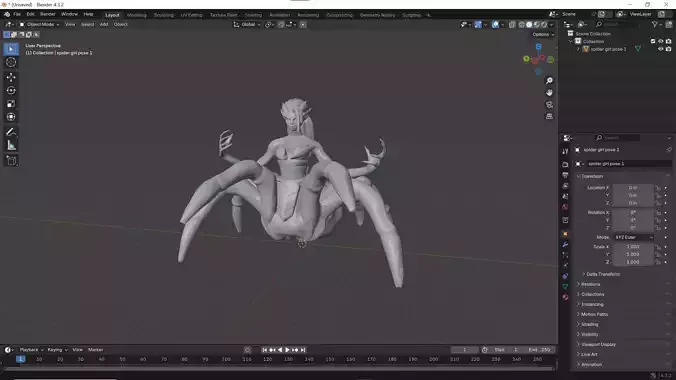Image resolution: width=676 pixels, height=380 pixels.
Task: Click the viewport zoom magnifier icon
Action: point(549,81)
